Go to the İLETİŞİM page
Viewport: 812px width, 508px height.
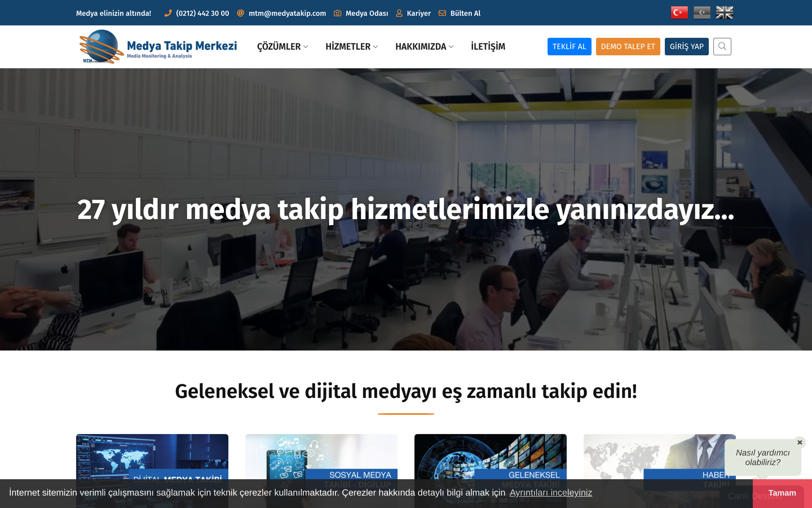(488, 46)
